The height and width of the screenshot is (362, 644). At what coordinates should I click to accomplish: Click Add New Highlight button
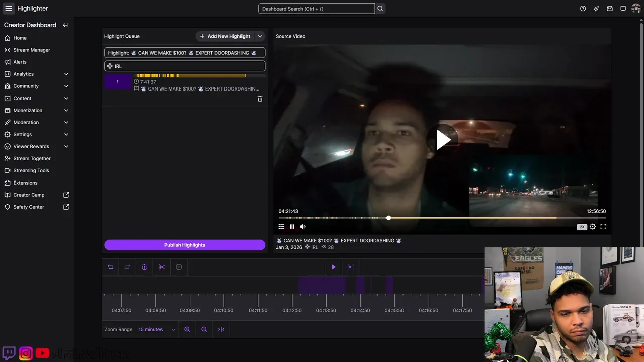coord(225,36)
